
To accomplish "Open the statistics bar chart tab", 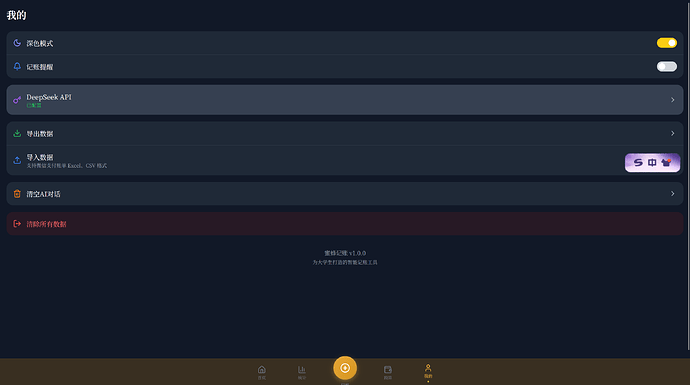I will tap(302, 370).
